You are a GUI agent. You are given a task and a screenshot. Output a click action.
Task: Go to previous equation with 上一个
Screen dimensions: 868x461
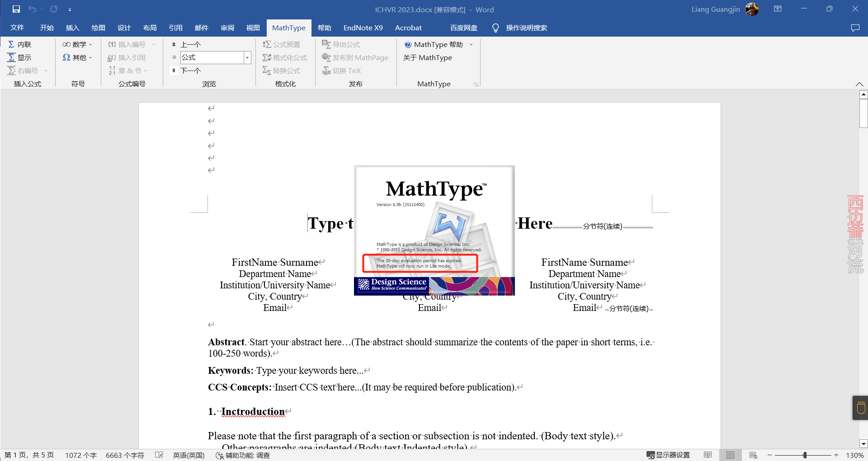tap(186, 44)
